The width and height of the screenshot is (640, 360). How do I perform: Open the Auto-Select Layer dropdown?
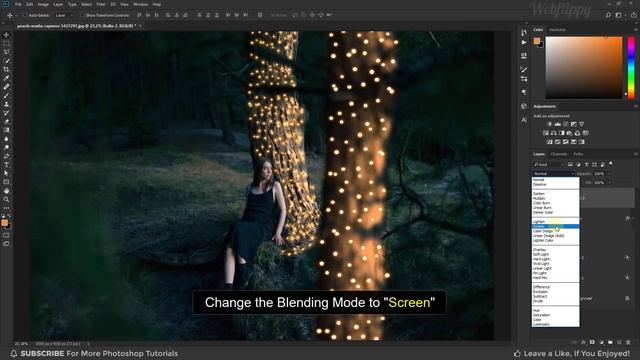64,15
